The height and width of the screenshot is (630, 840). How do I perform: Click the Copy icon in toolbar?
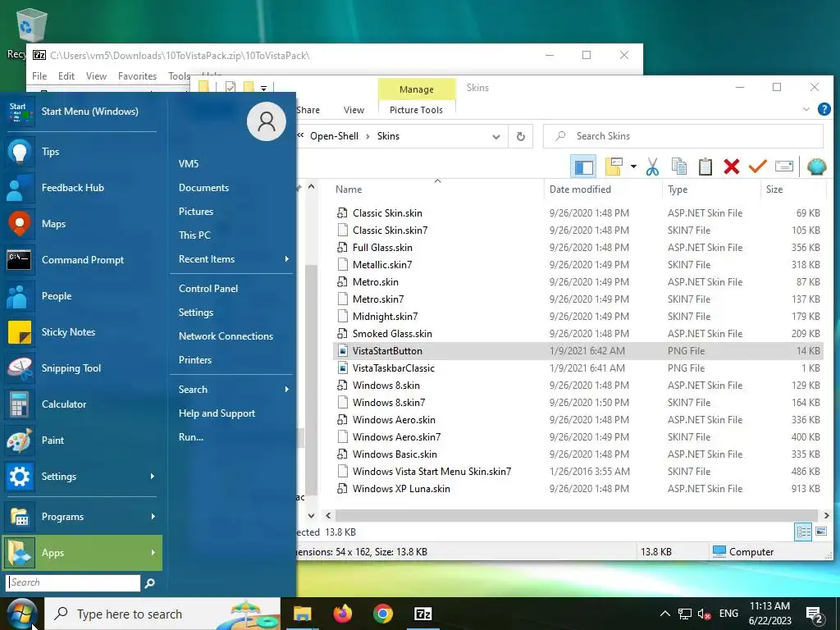[x=678, y=167]
